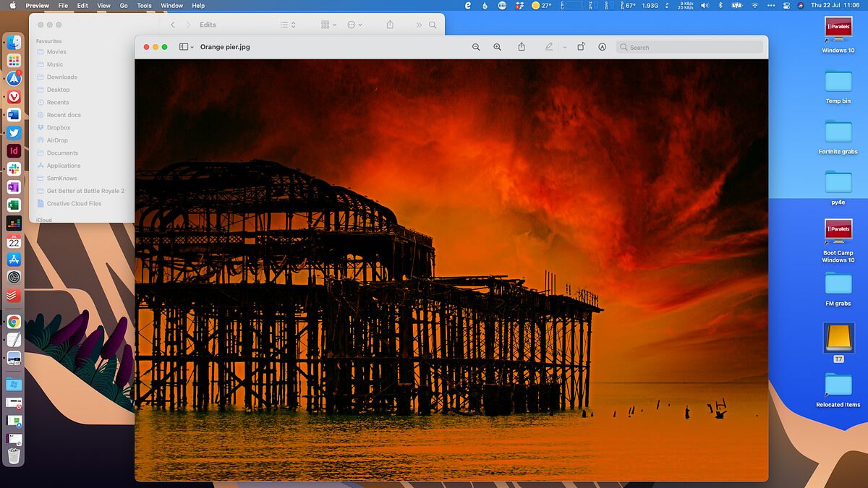Image resolution: width=868 pixels, height=488 pixels.
Task: Rotate the image using the Rotate icon
Action: [581, 47]
